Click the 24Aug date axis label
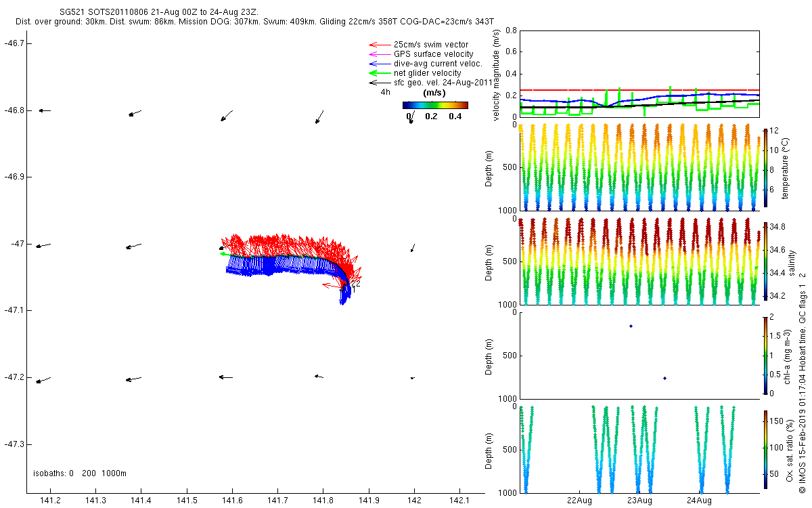This screenshot has height=508, width=812. pos(699,501)
